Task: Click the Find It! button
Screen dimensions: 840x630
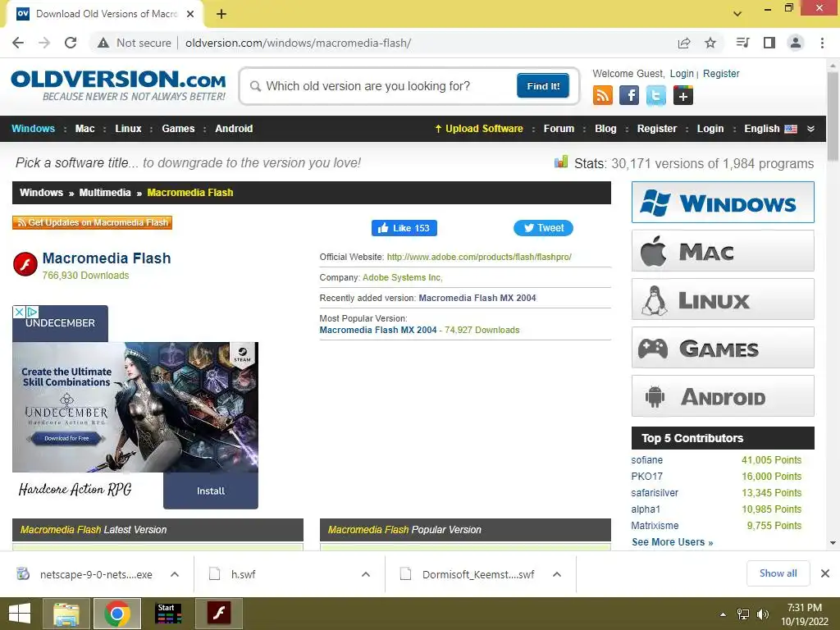Action: (x=543, y=85)
